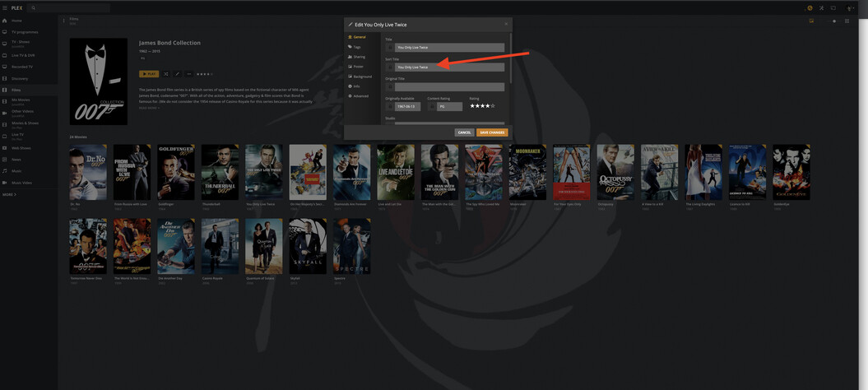Expand READ MORE under collection description
The image size is (868, 390).
(x=149, y=108)
